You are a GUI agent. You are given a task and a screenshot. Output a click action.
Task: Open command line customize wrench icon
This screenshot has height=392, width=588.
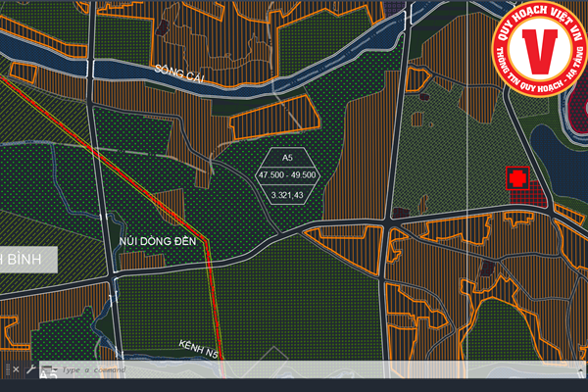[x=31, y=369]
